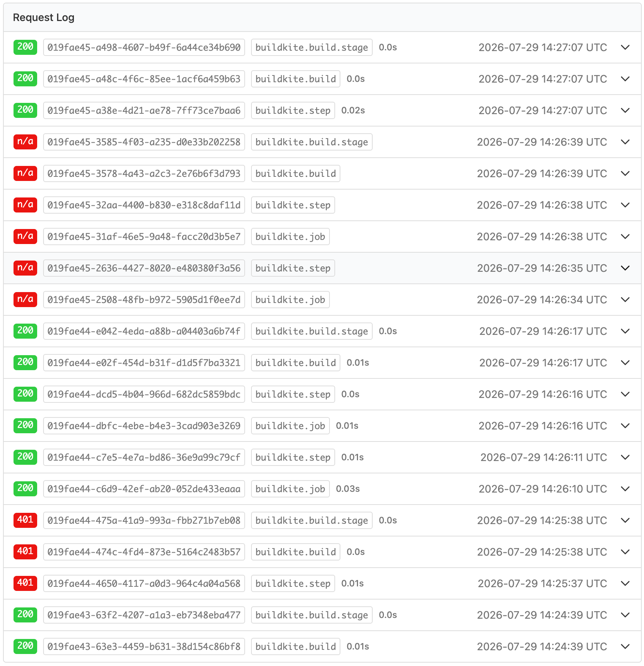Select ID 019fae44-dcd5-4b04-966d-682dc5859bdc

(x=144, y=394)
